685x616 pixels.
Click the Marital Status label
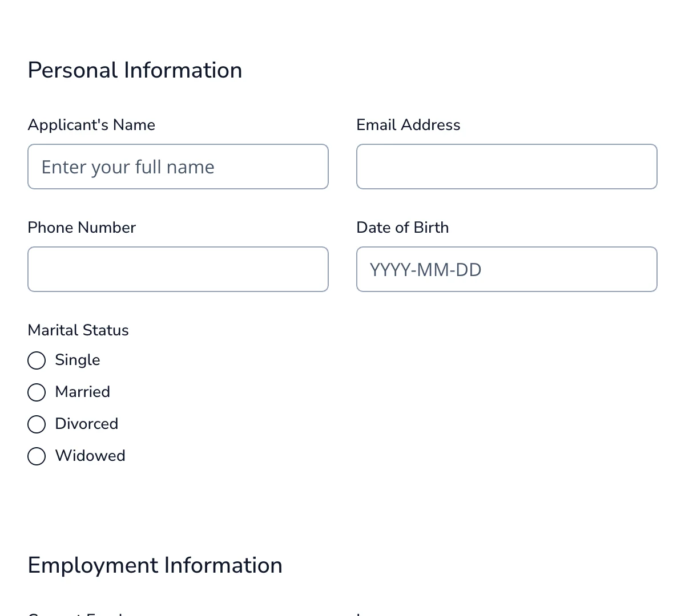78,330
